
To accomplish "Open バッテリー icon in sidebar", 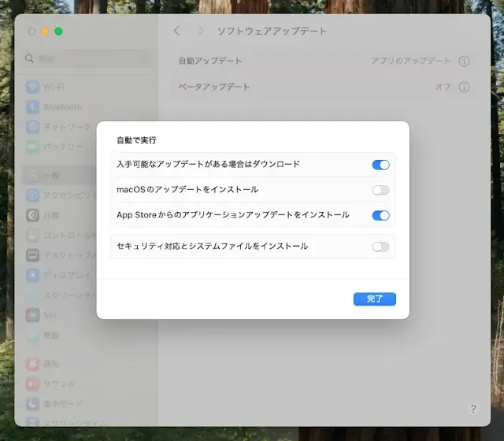I will [32, 146].
